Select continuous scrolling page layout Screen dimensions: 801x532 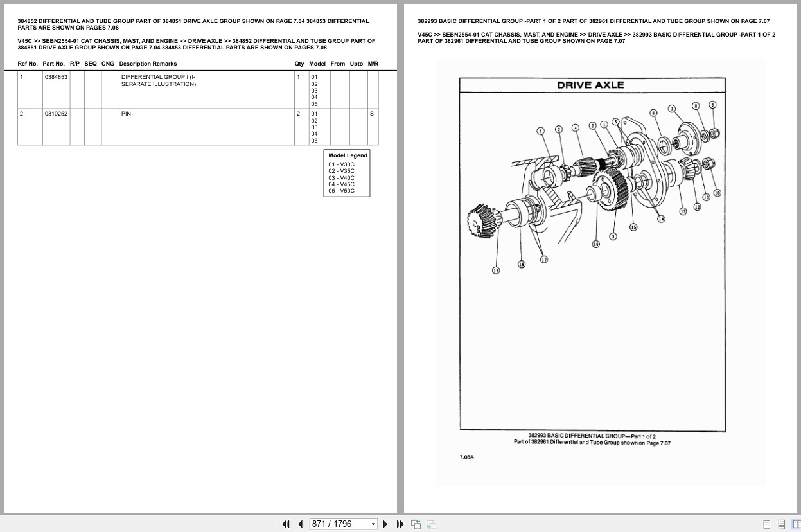click(781, 524)
